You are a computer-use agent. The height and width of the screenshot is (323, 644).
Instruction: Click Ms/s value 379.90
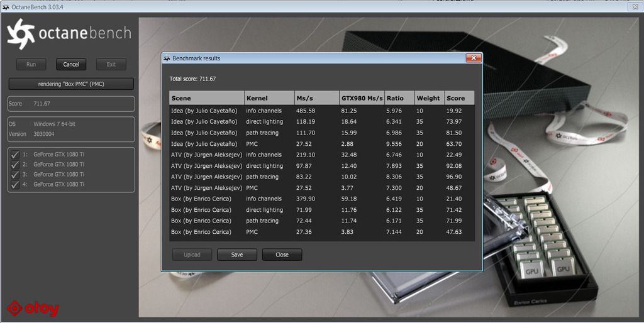point(305,199)
